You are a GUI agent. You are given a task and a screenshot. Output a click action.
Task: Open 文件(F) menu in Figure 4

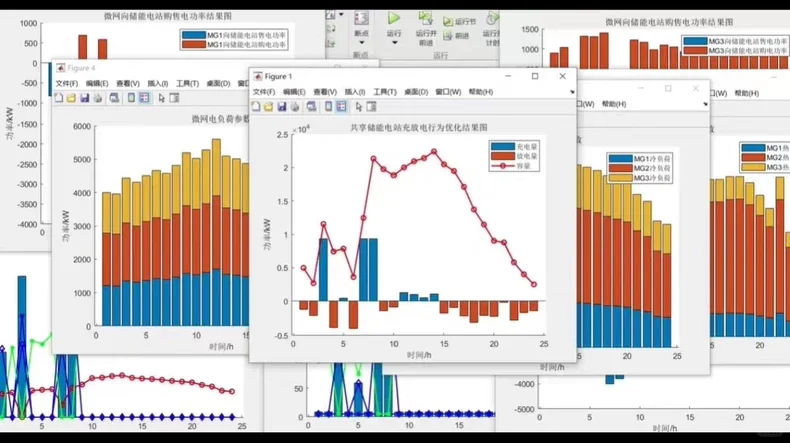coord(67,83)
